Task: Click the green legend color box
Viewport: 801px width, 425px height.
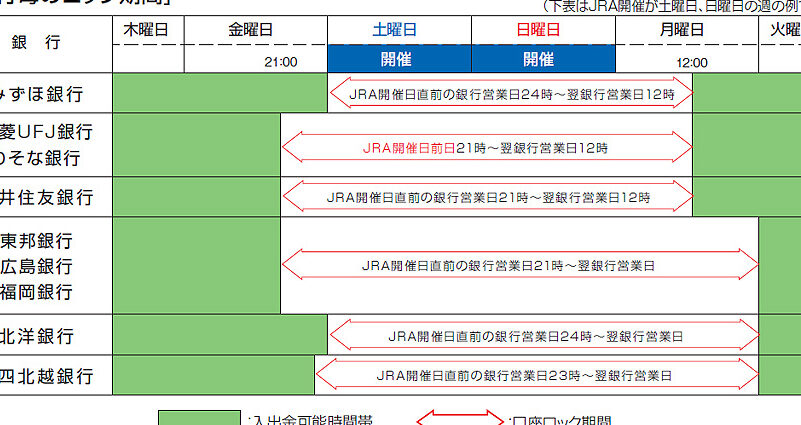Action: point(200,418)
